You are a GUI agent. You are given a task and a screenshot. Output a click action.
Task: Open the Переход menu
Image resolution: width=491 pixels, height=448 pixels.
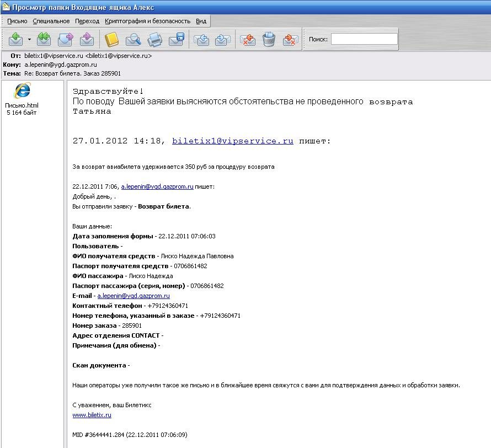tap(87, 21)
